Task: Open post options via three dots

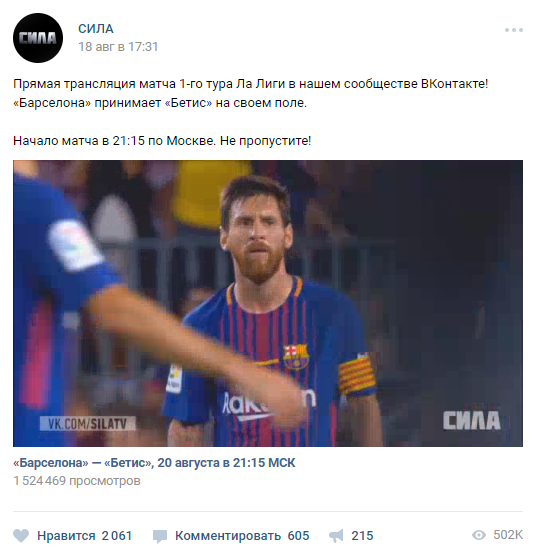Action: tap(514, 30)
